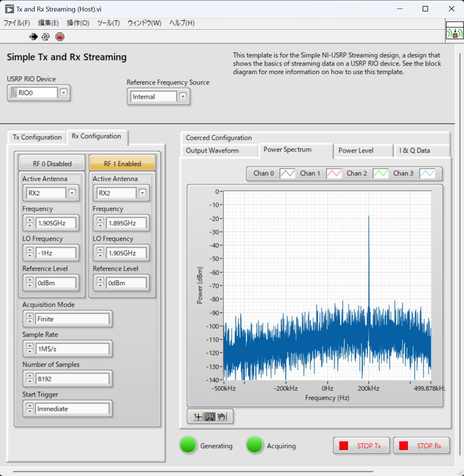Click the Acquisition Mode Finite field
The height and width of the screenshot is (476, 464).
72,319
